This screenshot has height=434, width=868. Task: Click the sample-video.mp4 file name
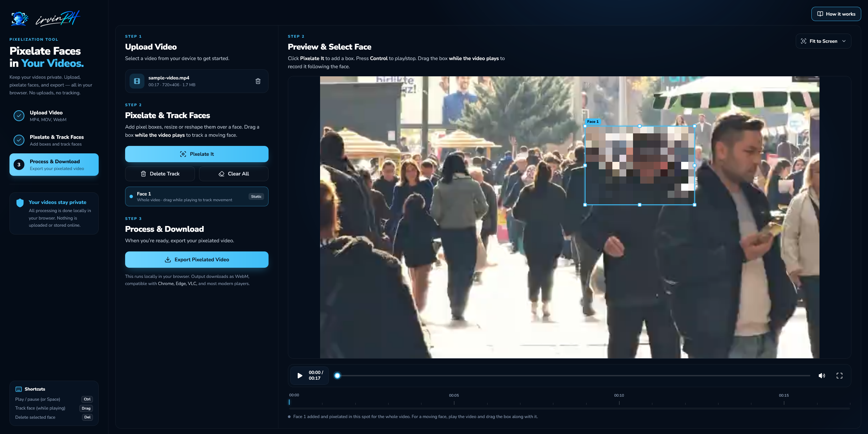[x=169, y=78]
